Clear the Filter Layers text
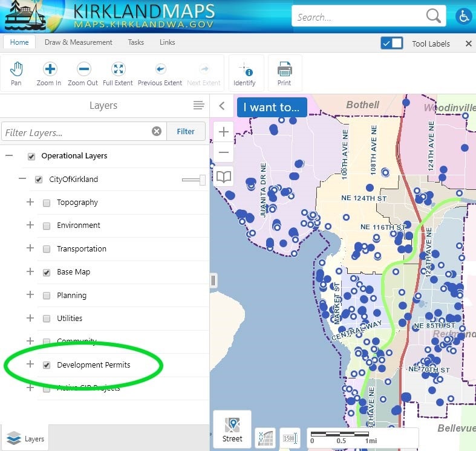 click(x=157, y=131)
